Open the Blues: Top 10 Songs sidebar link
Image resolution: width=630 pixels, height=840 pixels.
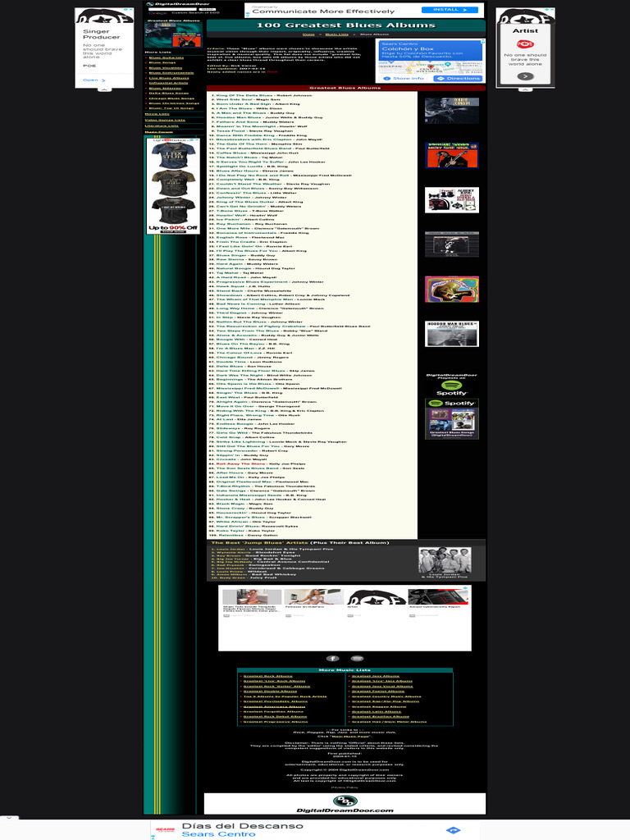171,108
